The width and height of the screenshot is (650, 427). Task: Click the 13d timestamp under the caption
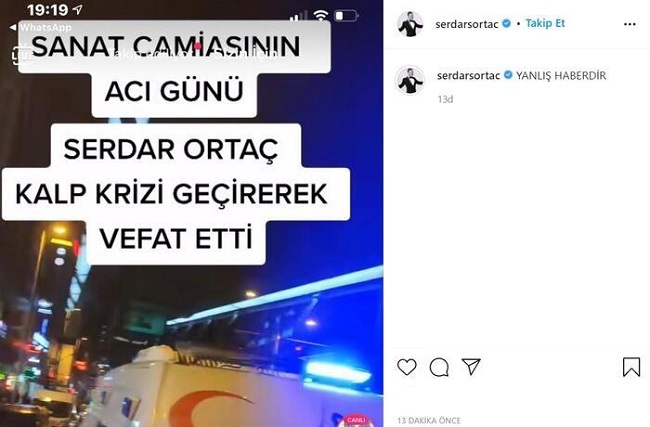tap(446, 99)
